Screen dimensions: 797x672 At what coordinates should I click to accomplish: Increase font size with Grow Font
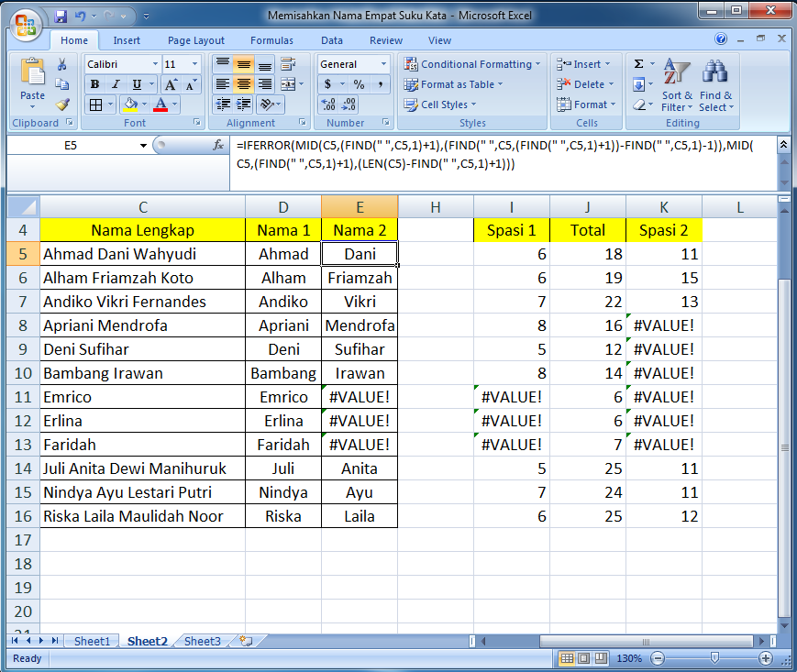(171, 84)
